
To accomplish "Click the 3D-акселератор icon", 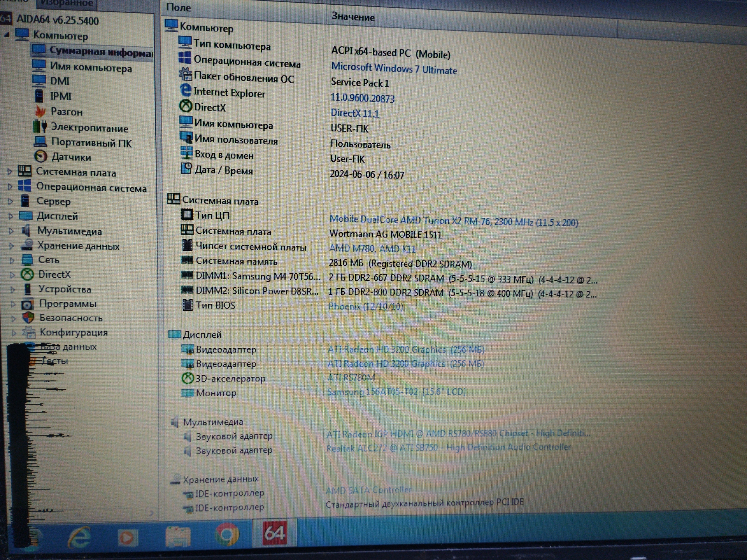I will [x=188, y=378].
